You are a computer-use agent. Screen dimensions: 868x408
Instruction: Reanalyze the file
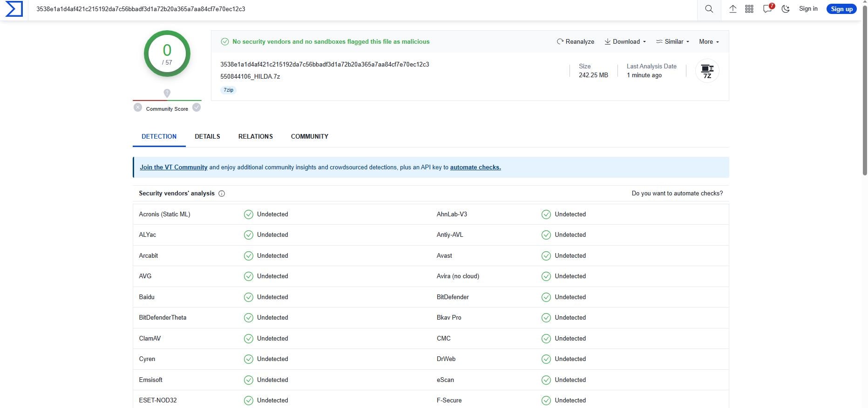coord(576,41)
